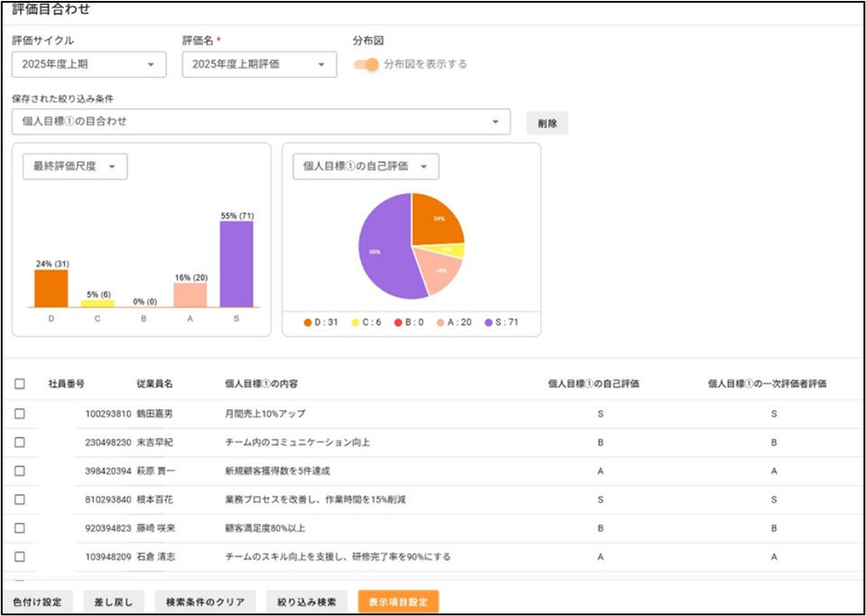Click legend entry D : 31

pyautogui.click(x=321, y=322)
